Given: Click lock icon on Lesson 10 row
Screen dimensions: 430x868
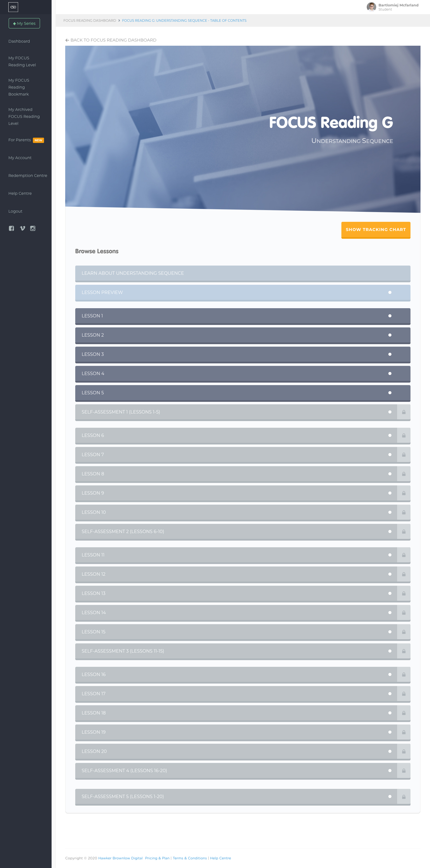Looking at the screenshot, I should coord(403,512).
